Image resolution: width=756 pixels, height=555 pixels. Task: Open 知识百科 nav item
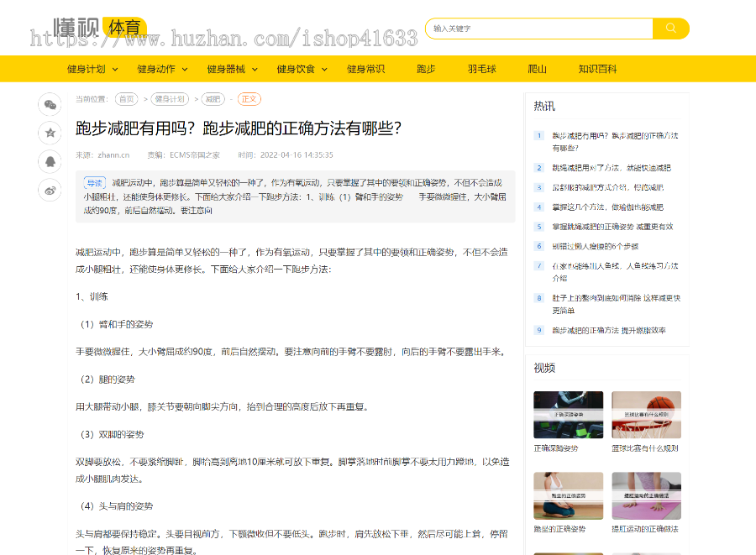point(597,69)
